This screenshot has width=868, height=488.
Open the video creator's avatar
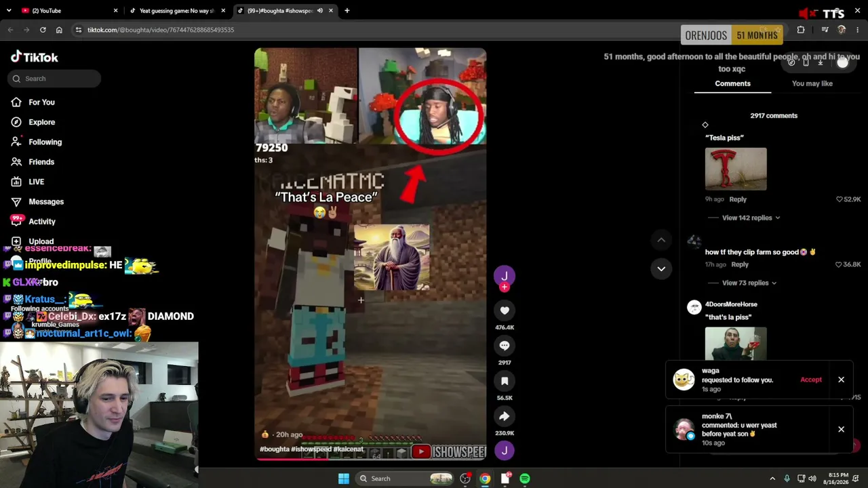(505, 275)
